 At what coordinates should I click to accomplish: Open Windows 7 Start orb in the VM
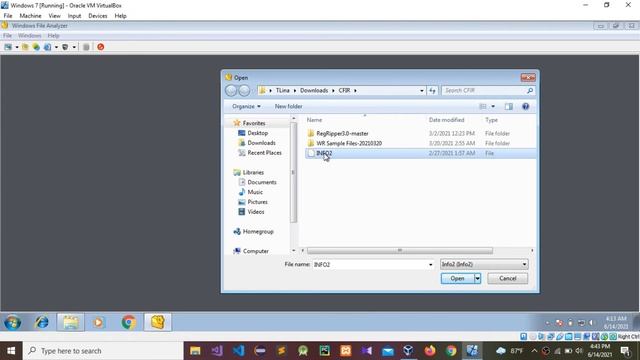[x=13, y=322]
